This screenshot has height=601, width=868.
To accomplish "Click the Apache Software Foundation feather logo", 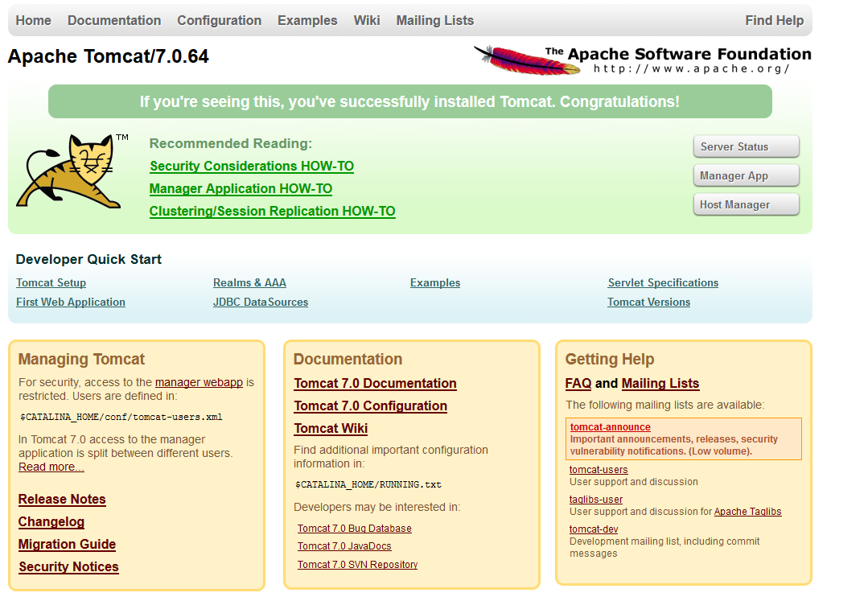I will click(x=642, y=60).
